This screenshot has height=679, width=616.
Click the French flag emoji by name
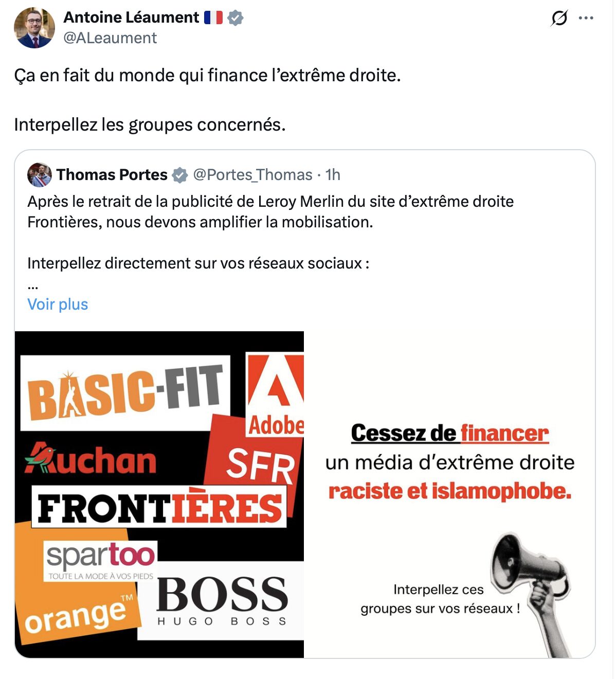point(213,18)
